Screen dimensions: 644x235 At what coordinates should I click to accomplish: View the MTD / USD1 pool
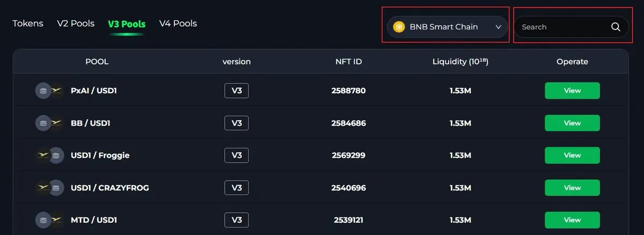tap(572, 220)
